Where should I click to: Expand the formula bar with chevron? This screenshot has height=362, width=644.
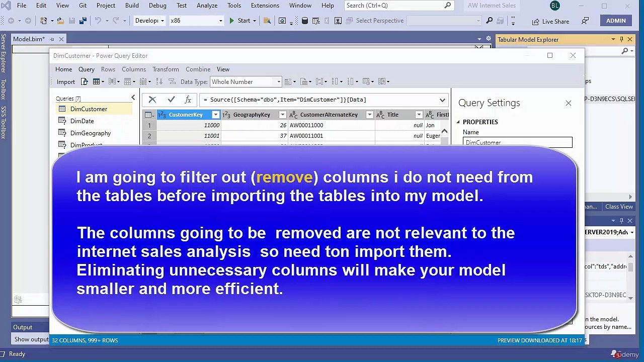(442, 100)
